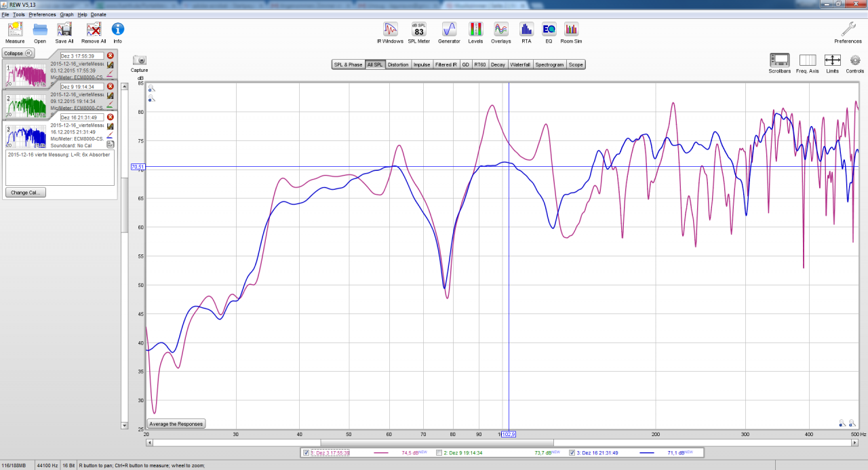Edit the Dez 3 17:55:39 name field
This screenshot has width=868, height=470.
(82, 56)
